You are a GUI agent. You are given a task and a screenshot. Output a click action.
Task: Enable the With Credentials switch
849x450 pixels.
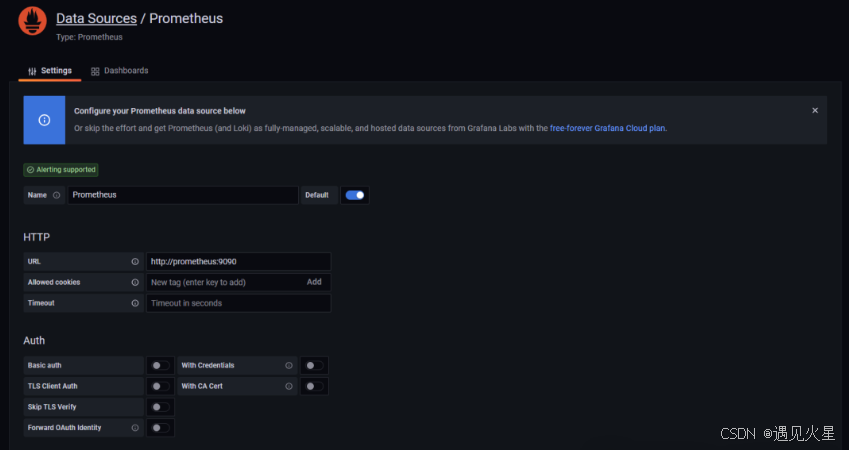pyautogui.click(x=314, y=366)
